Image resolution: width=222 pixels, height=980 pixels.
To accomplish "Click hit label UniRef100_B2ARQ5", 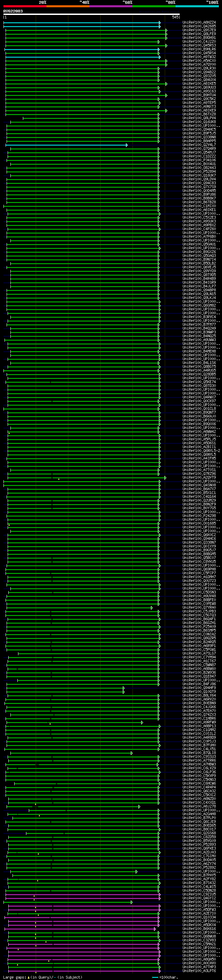I will 199,642.
